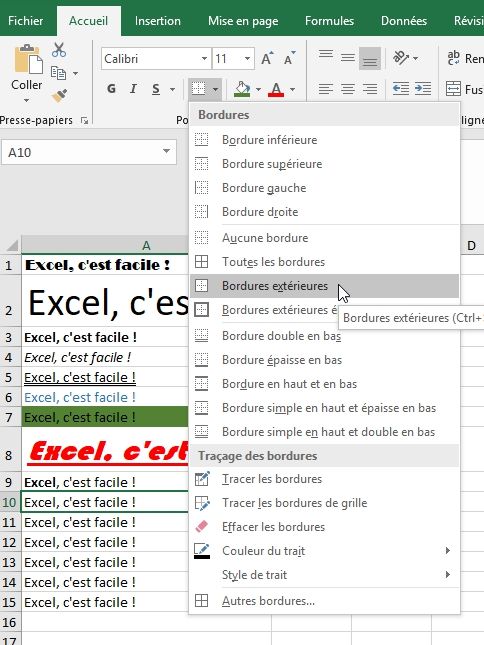The height and width of the screenshot is (645, 484).
Task: Click the Copy icon
Action: point(58,73)
